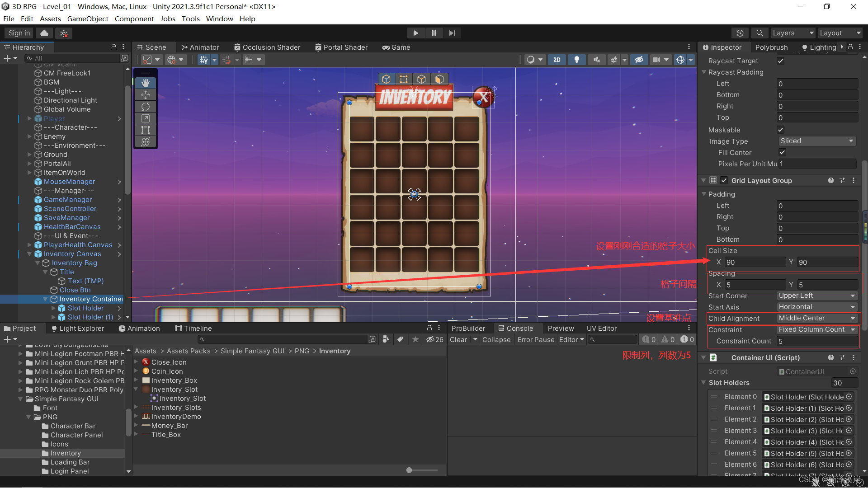Open Image Type Sliced dropdown

817,141
